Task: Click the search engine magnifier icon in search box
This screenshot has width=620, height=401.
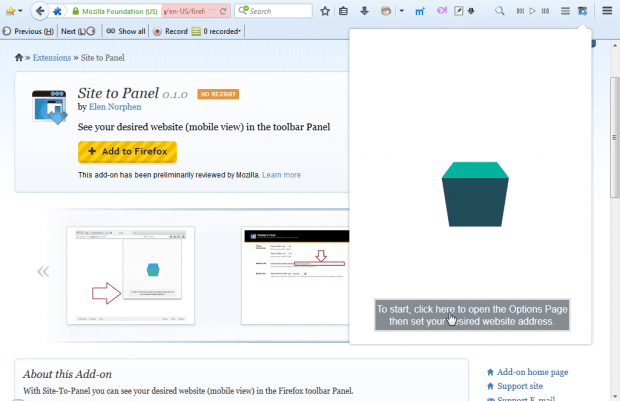Action: coord(243,10)
